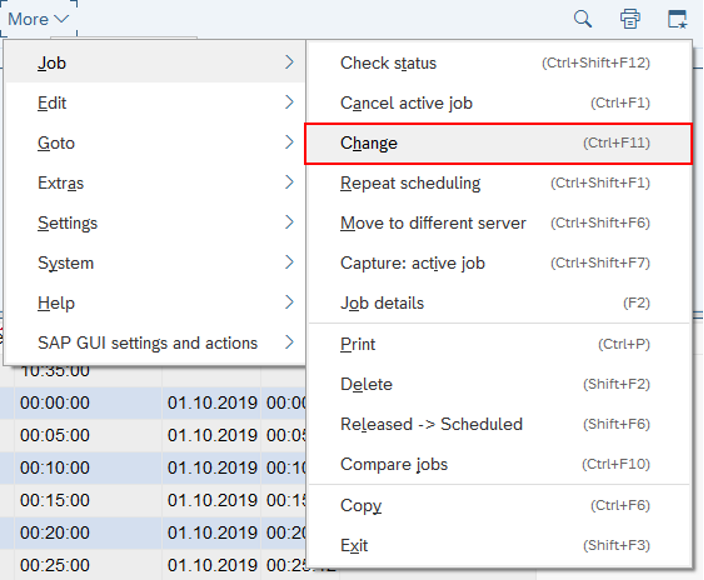Screen dimensions: 704x580
Task: Select the Change menu entry
Action: (x=499, y=143)
